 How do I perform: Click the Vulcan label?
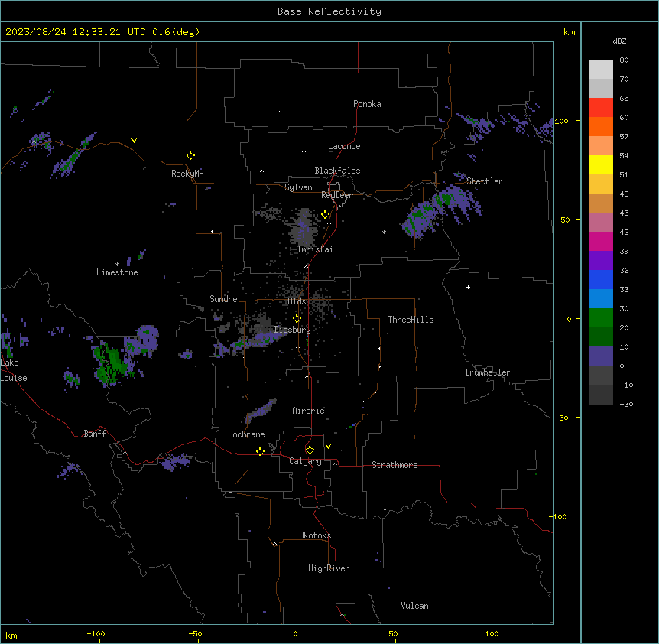click(x=414, y=606)
